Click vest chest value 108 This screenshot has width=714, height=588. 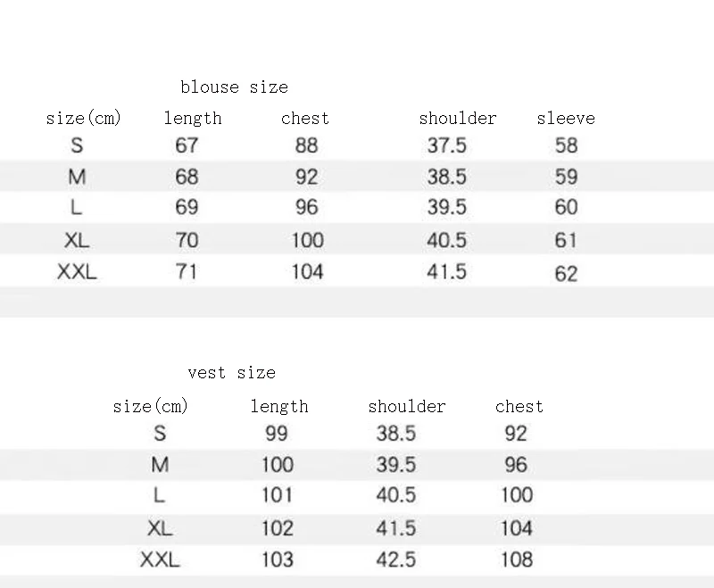click(516, 559)
